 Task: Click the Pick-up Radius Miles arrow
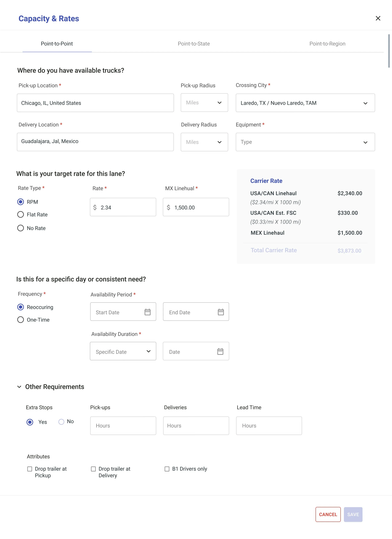pyautogui.click(x=219, y=103)
